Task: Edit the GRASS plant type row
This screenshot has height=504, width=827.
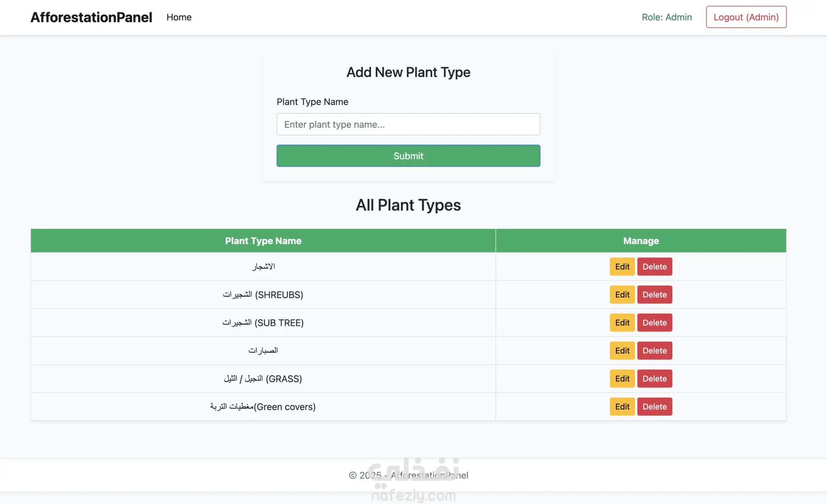Action: (622, 379)
